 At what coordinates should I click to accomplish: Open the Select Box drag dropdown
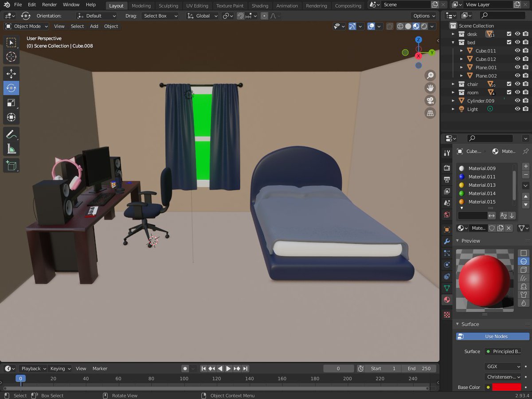tap(160, 16)
